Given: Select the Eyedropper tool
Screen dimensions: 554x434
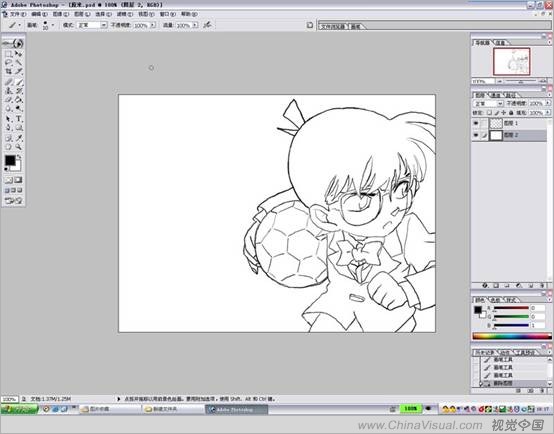Looking at the screenshot, I should click(x=18, y=138).
